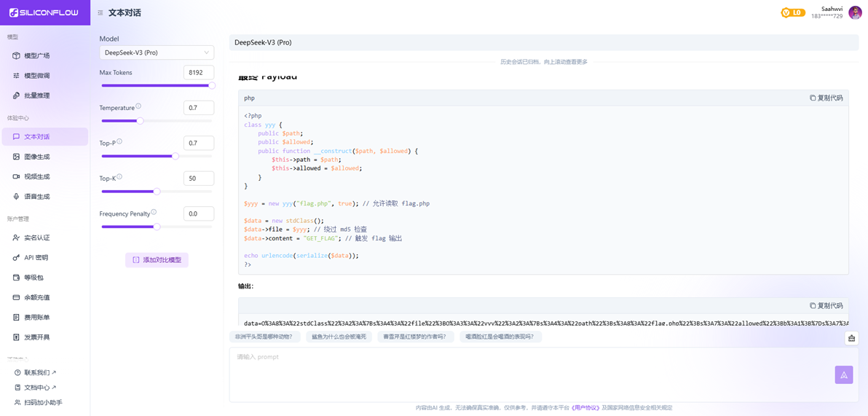Click the Frequency Penalty info icon
The height and width of the screenshot is (416, 868).
pos(154,213)
